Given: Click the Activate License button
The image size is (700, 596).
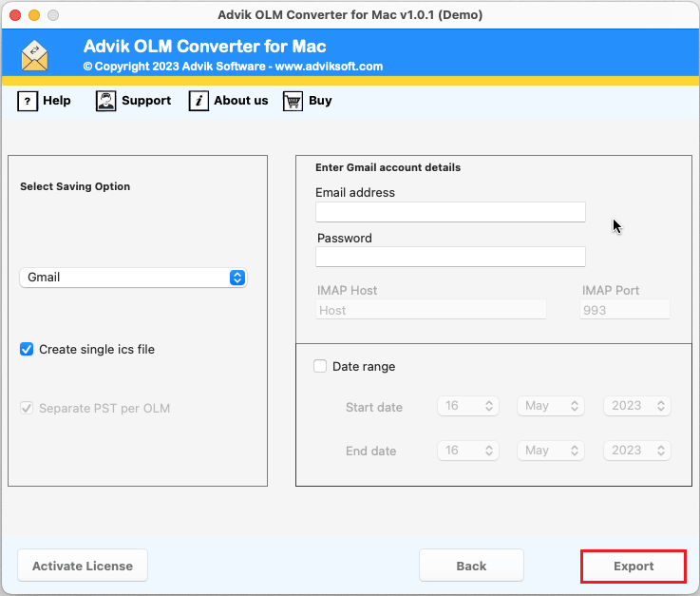Looking at the screenshot, I should (x=83, y=566).
